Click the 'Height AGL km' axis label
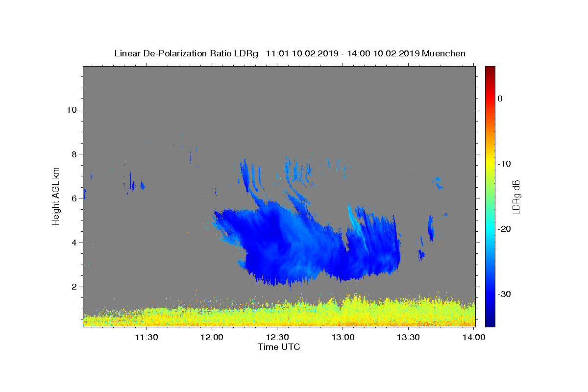 [x=56, y=196]
